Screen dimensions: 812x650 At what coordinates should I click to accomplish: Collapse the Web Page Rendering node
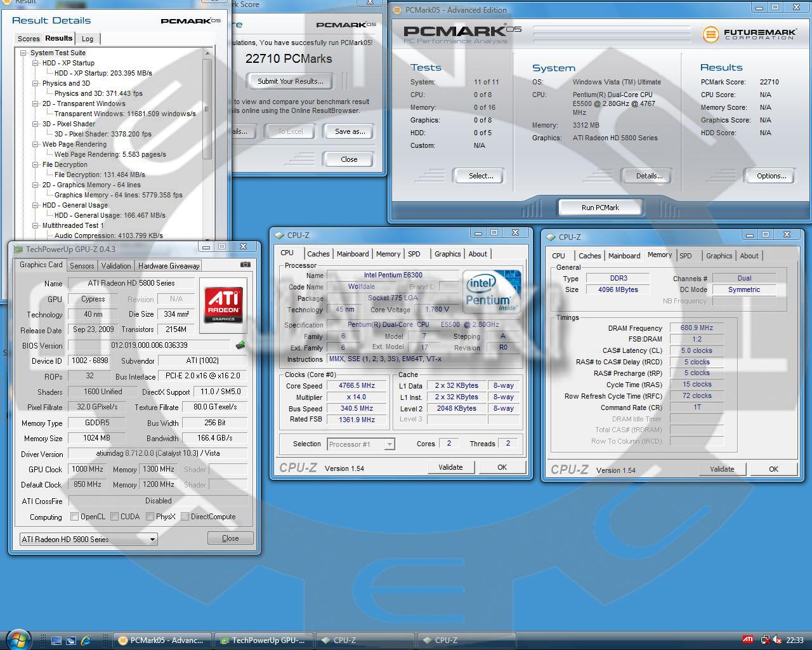pos(36,144)
